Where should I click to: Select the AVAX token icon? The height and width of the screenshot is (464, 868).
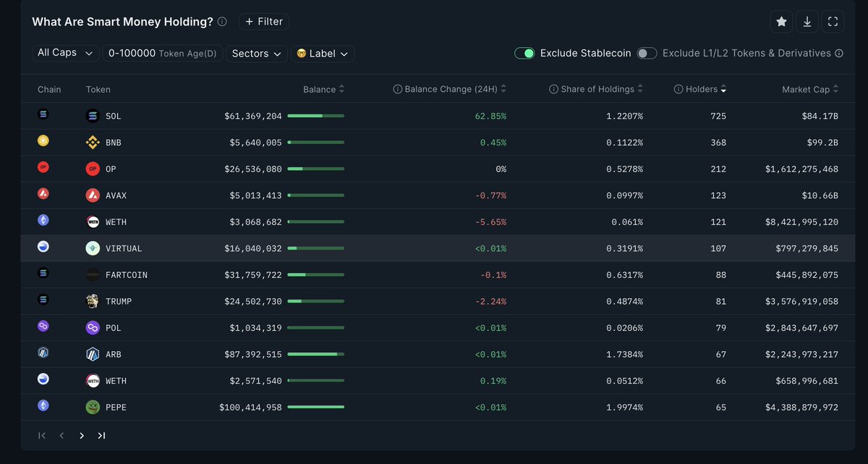pos(93,194)
